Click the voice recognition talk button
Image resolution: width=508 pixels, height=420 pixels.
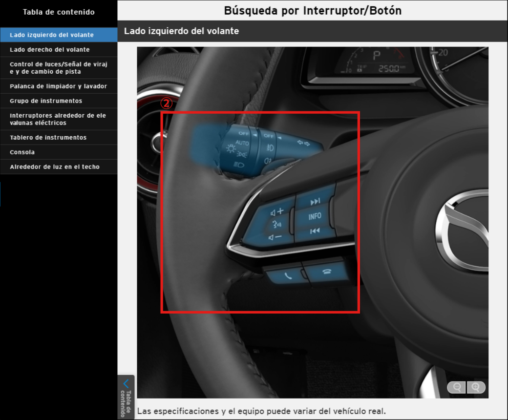tap(276, 225)
